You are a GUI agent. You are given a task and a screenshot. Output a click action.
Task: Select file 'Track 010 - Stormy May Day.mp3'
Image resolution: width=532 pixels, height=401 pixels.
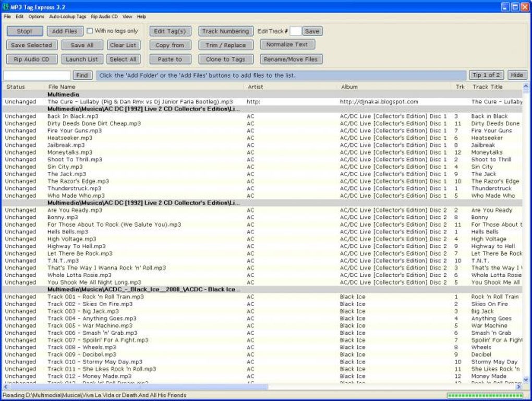point(262,362)
